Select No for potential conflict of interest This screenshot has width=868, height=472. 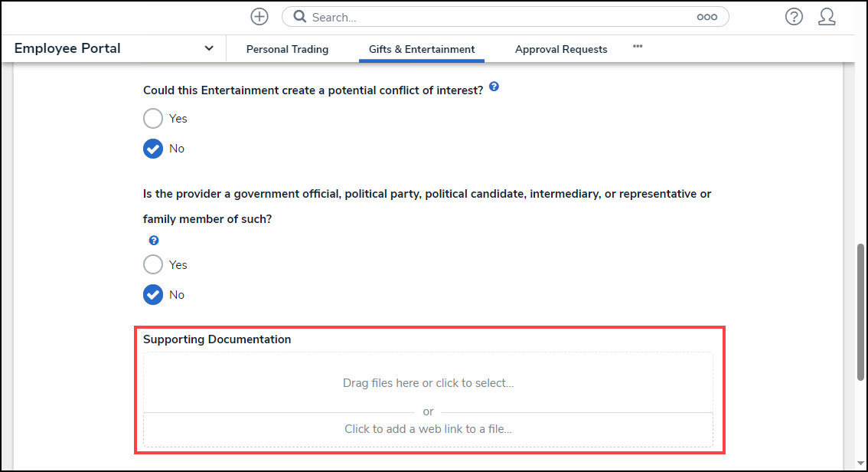point(153,149)
